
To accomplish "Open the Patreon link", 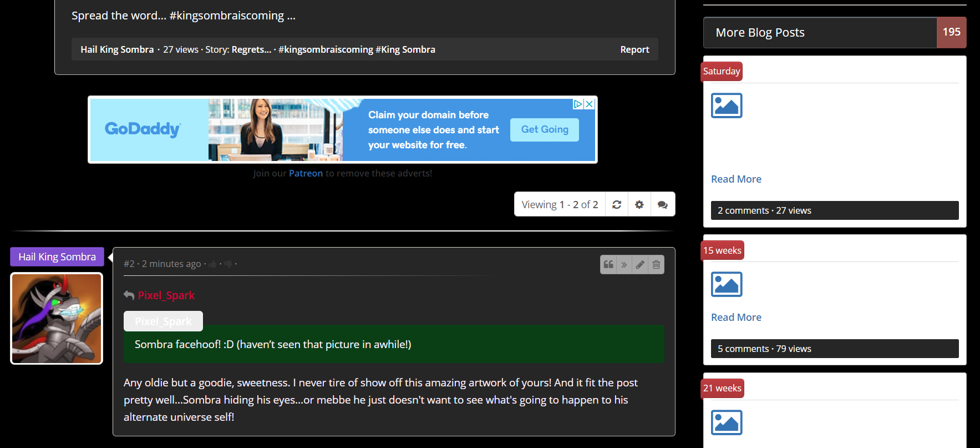I will tap(306, 173).
